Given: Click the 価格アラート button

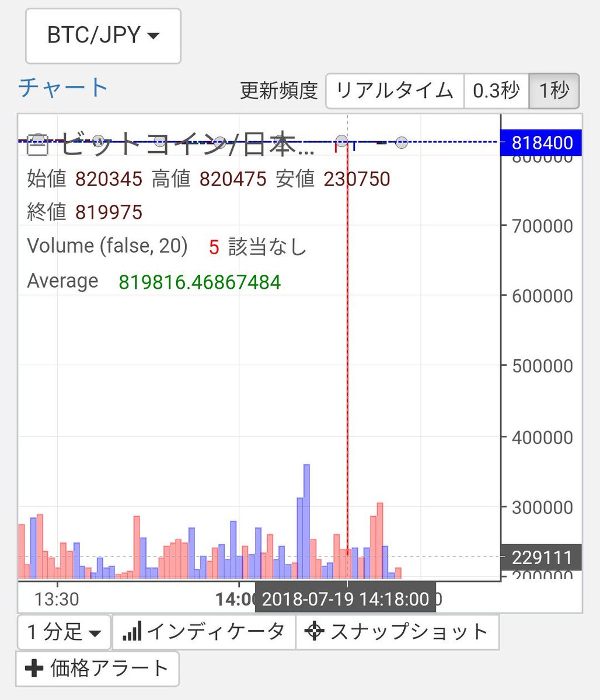Looking at the screenshot, I should (x=96, y=668).
